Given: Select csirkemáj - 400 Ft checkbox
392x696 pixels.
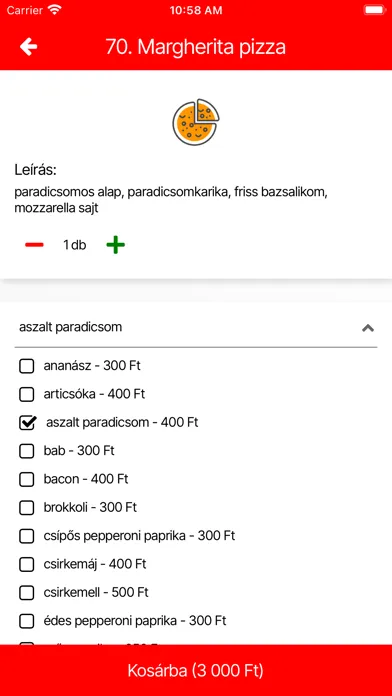Looking at the screenshot, I should pos(27,564).
